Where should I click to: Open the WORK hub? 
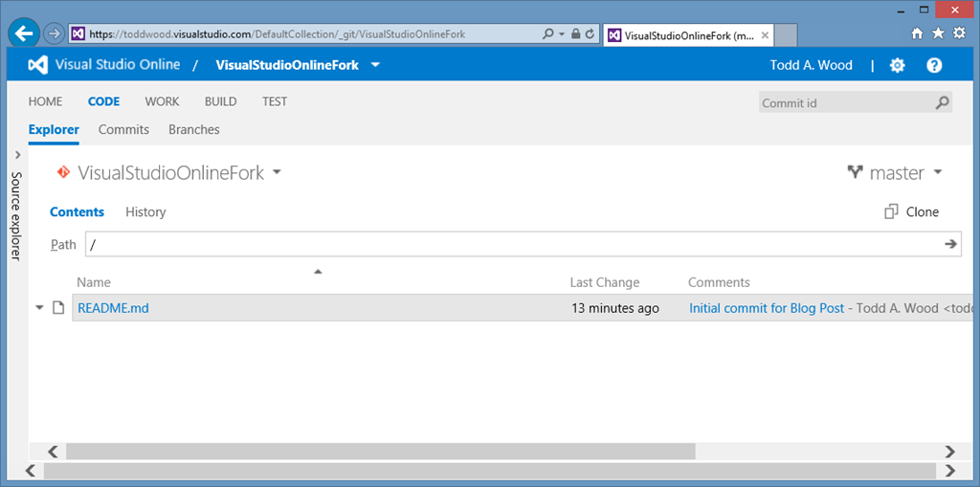(x=162, y=101)
